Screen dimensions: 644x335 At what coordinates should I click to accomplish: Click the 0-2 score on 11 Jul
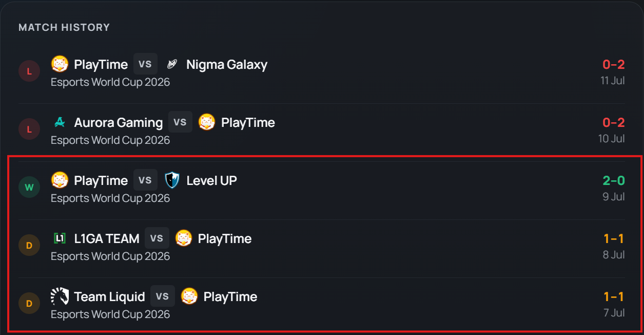point(614,64)
